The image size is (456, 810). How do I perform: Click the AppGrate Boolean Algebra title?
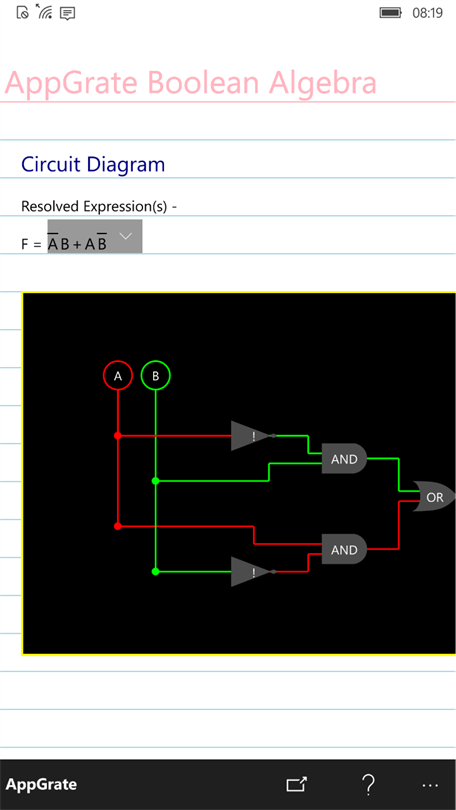191,83
